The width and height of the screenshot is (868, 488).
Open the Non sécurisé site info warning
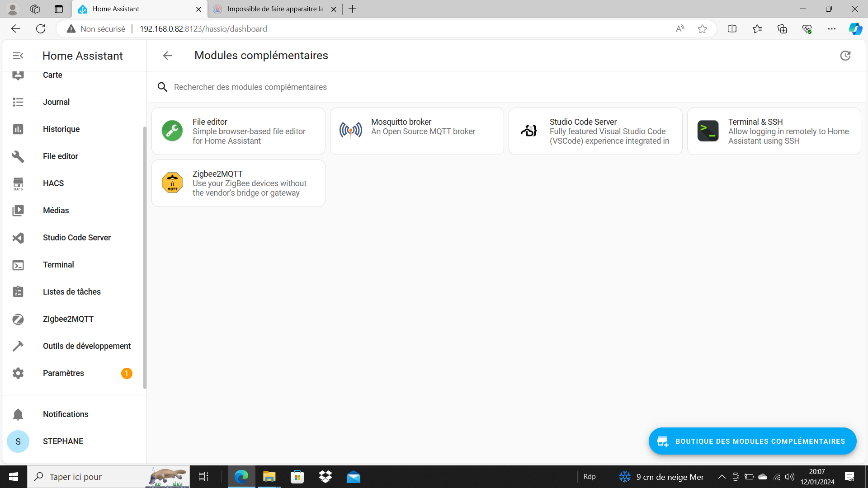96,29
